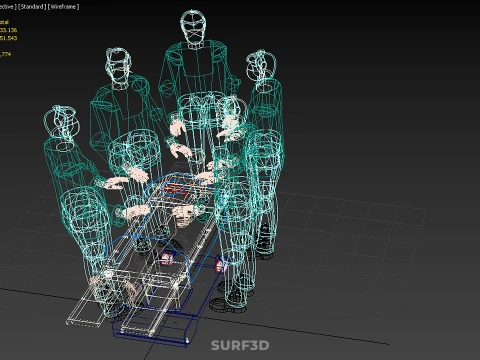This screenshot has width=480, height=360.
Task: Select the yellow statistic value ending 33.136
Action: pyautogui.click(x=8, y=30)
